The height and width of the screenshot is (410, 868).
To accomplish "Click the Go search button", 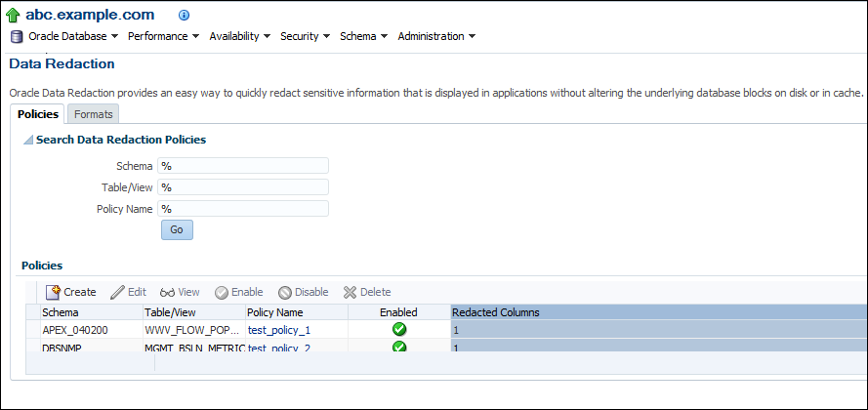I will (177, 229).
